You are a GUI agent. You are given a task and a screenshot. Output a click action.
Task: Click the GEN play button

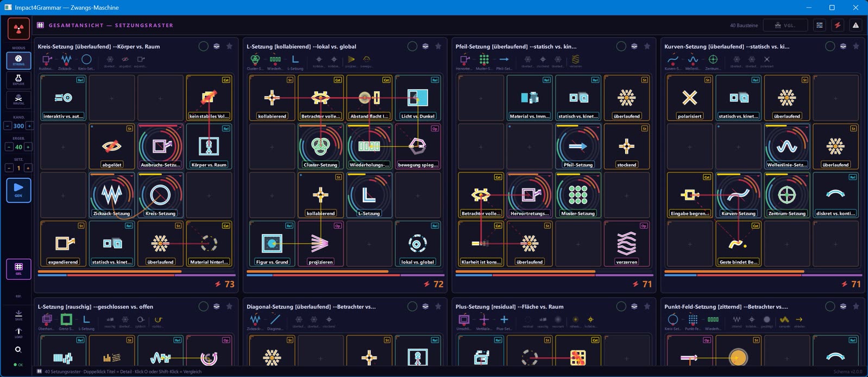(18, 190)
